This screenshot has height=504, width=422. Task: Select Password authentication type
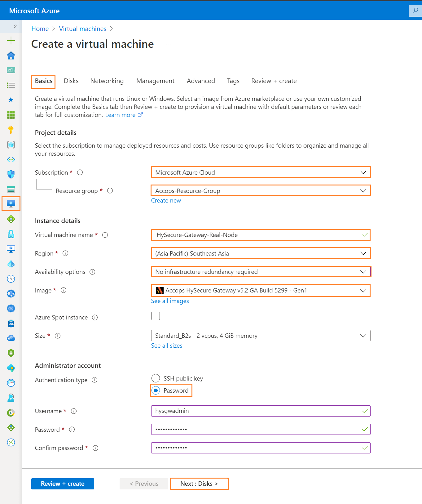coord(156,390)
